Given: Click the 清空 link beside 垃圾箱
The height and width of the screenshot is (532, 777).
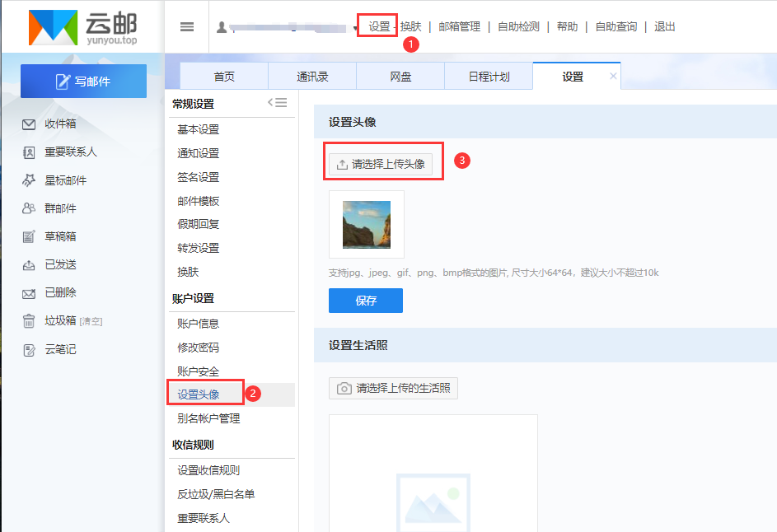Looking at the screenshot, I should pos(91,321).
